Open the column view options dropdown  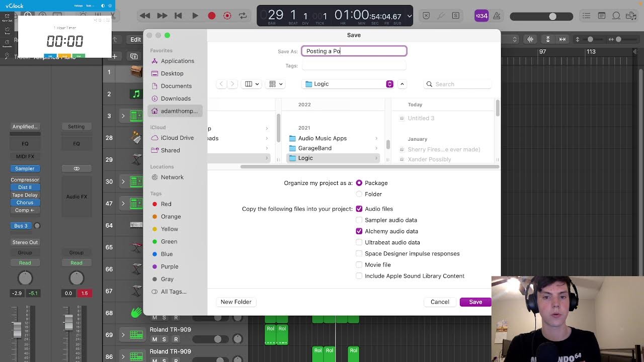click(252, 84)
